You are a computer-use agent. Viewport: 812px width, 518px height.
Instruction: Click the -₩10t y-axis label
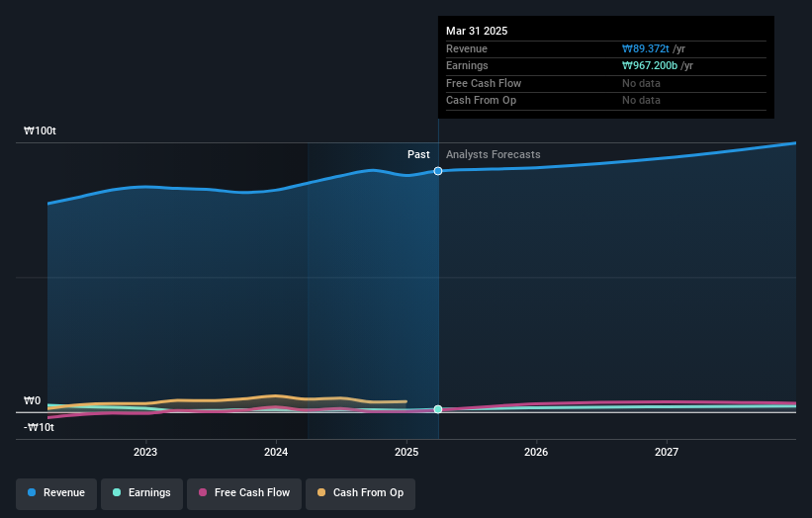pos(39,427)
